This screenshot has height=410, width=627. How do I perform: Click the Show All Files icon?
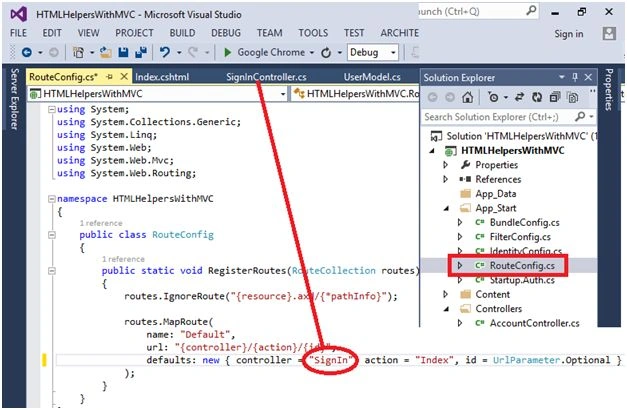(573, 97)
